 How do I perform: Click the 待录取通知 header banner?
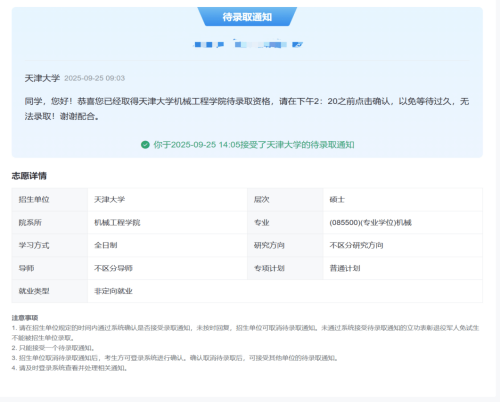point(247,17)
